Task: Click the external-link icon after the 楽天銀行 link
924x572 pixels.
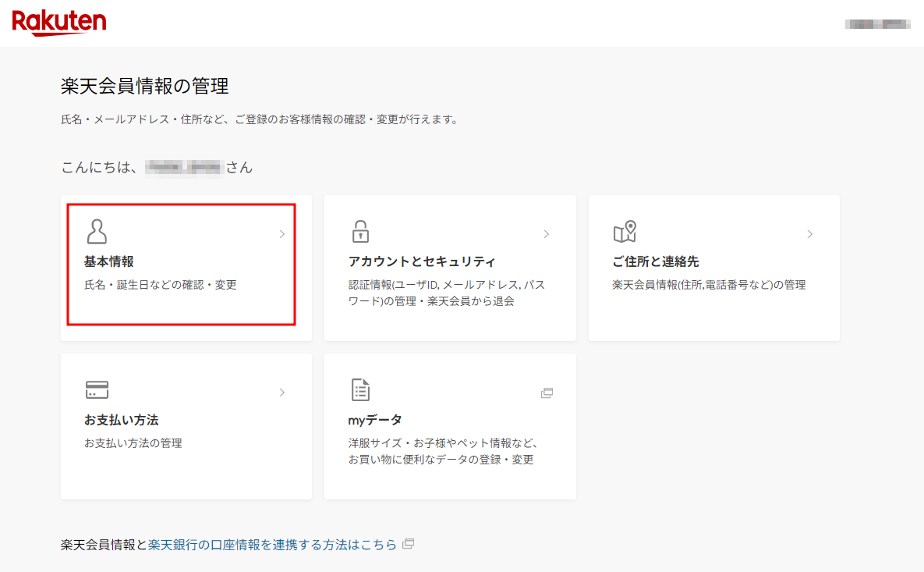Action: pyautogui.click(x=409, y=544)
